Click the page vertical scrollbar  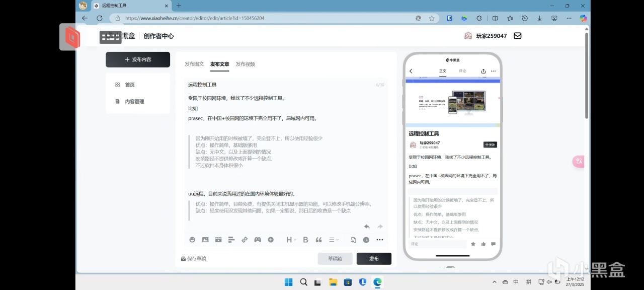point(587,76)
